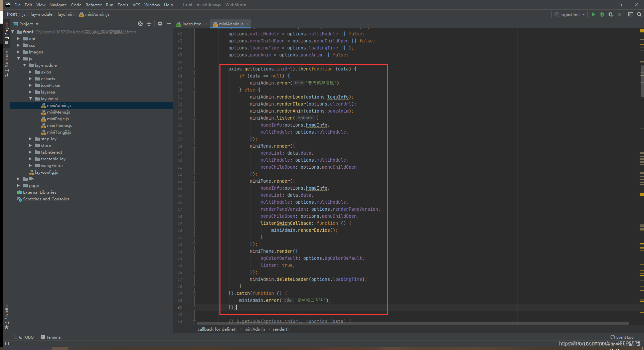Close the index.html tab
This screenshot has width=644, height=350.
(x=206, y=24)
